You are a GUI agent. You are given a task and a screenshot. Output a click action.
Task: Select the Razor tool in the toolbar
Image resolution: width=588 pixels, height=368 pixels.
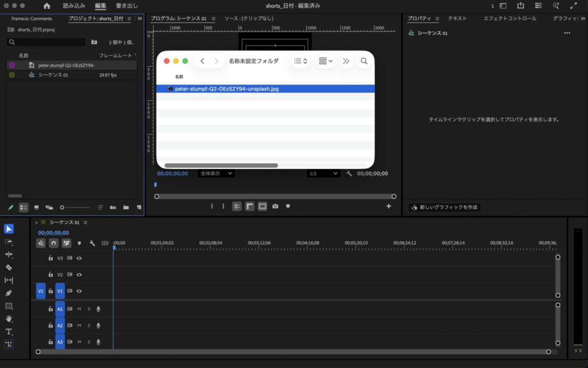[x=9, y=267]
